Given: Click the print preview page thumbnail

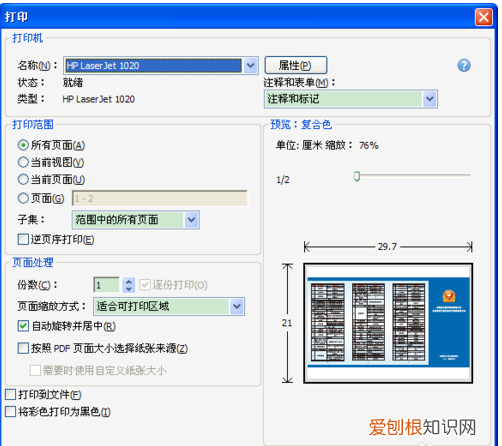Looking at the screenshot, I should pyautogui.click(x=388, y=323).
